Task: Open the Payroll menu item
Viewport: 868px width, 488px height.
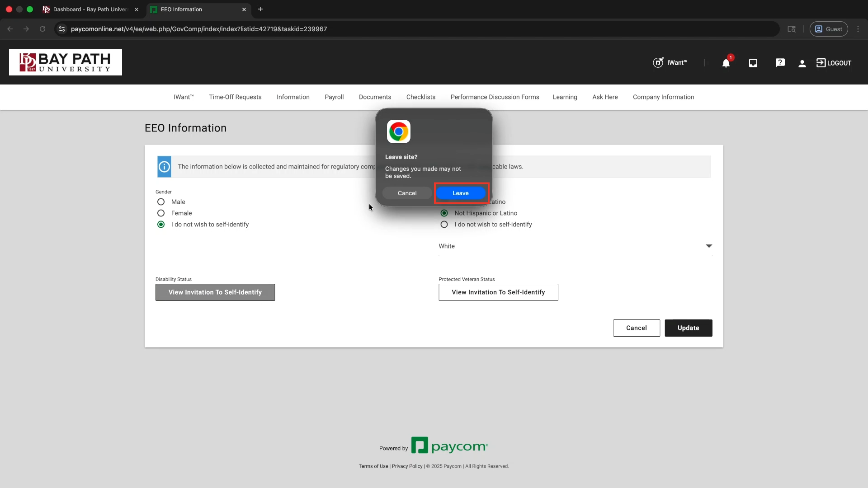Action: point(334,97)
